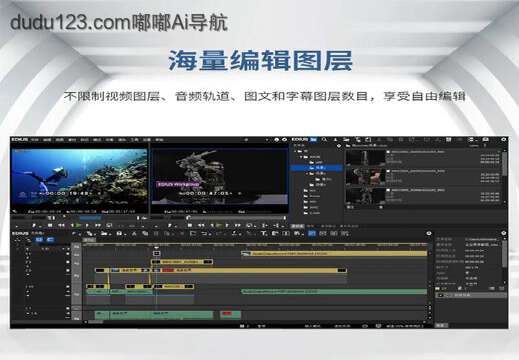Select the second clip thumbnail in bin
The image size is (519, 360).
(x=365, y=177)
